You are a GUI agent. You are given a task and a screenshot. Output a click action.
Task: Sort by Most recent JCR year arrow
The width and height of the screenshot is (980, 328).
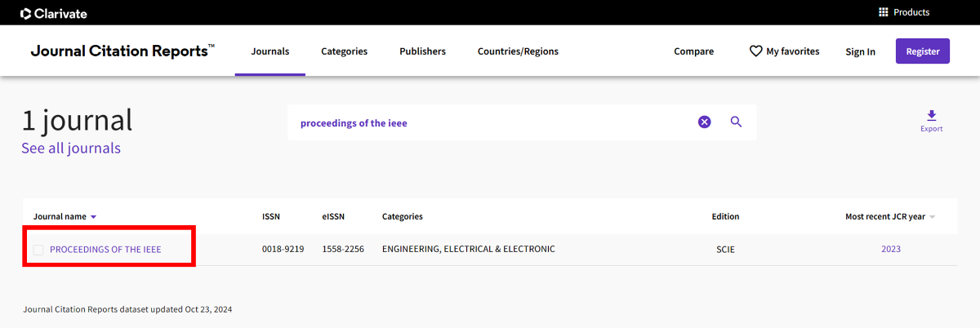pyautogui.click(x=933, y=217)
